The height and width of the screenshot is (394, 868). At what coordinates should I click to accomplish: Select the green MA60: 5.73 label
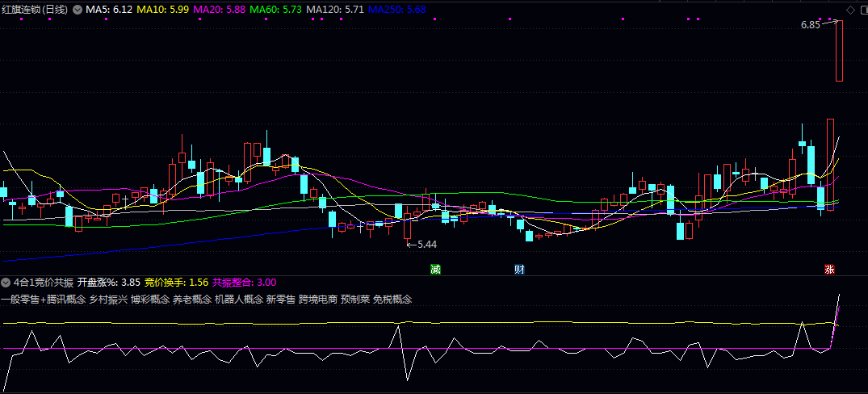275,10
